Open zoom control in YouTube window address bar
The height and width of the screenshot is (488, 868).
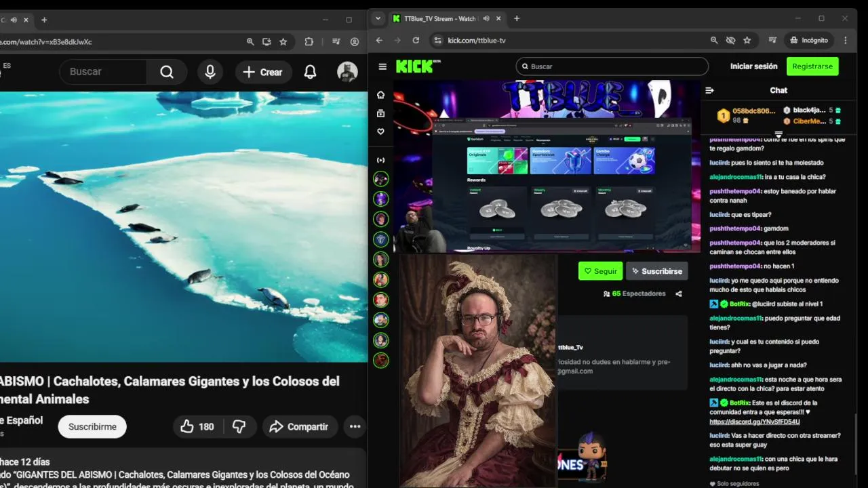[250, 41]
